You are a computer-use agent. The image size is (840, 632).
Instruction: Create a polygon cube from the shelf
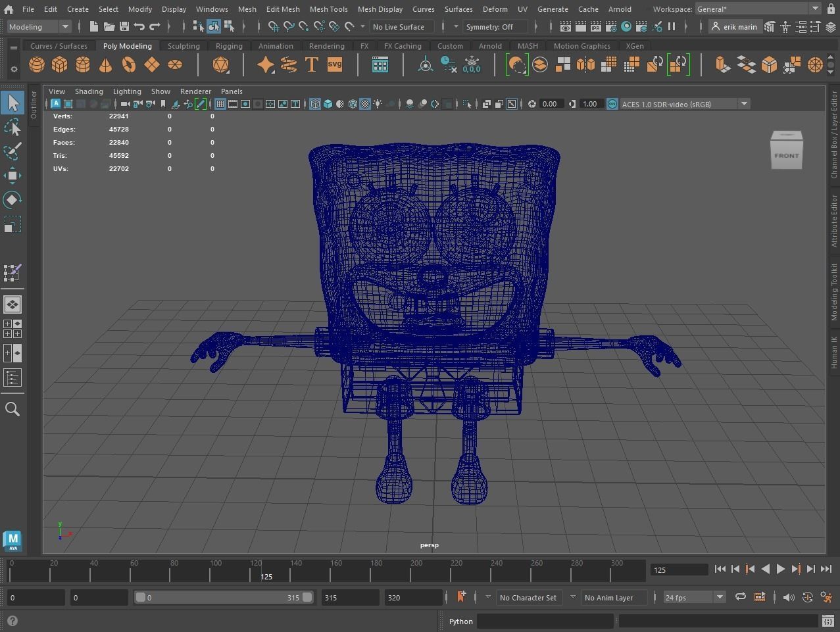60,64
